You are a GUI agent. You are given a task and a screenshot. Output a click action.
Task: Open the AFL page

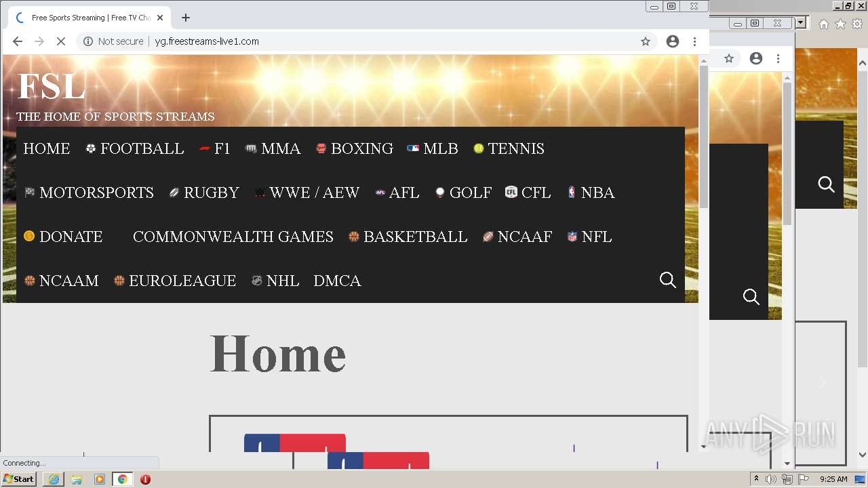[397, 192]
